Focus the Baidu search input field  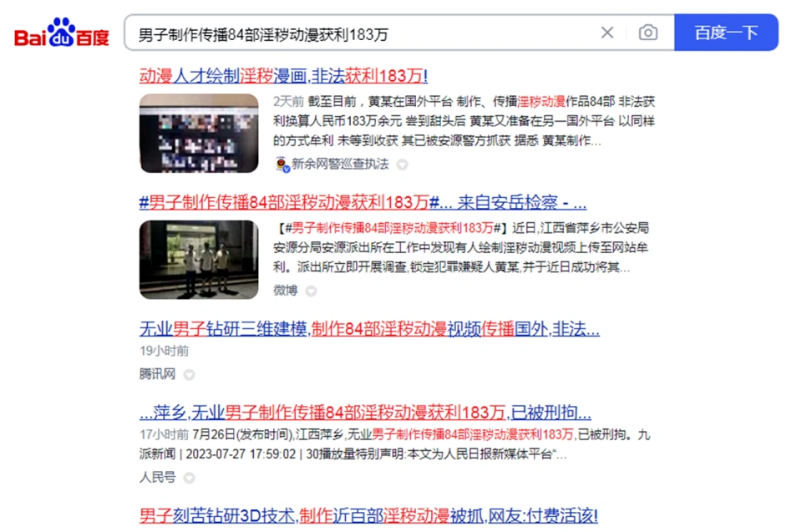click(359, 33)
